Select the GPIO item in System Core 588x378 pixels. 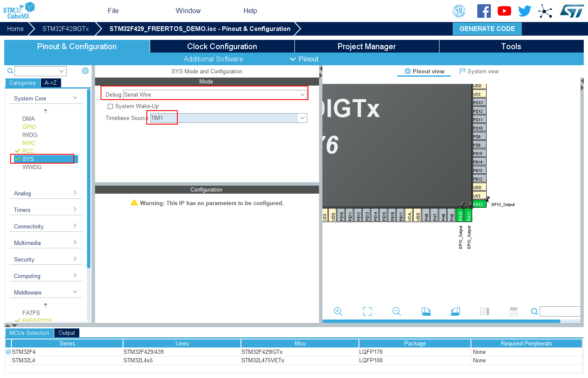[x=29, y=127]
